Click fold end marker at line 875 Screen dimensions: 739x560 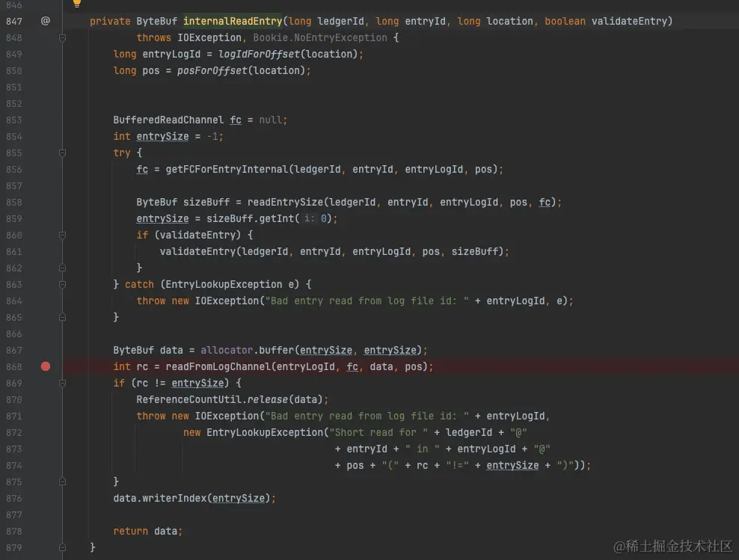tap(62, 481)
